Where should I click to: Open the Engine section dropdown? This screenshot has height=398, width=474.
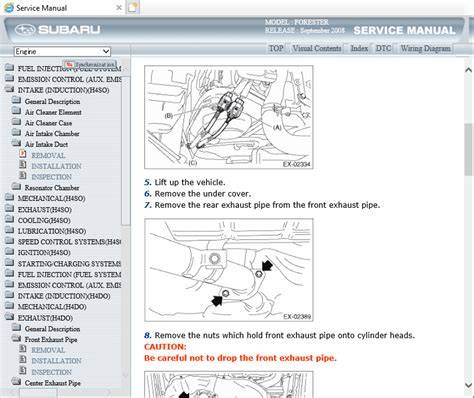tap(62, 51)
